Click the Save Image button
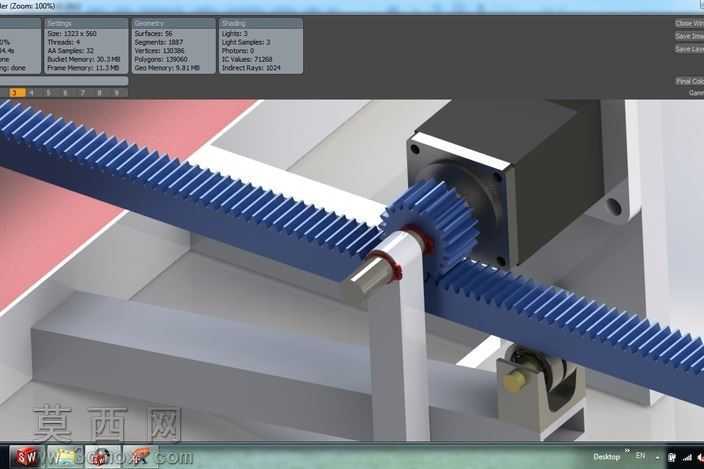Screen dimensions: 704x469 pyautogui.click(x=689, y=36)
